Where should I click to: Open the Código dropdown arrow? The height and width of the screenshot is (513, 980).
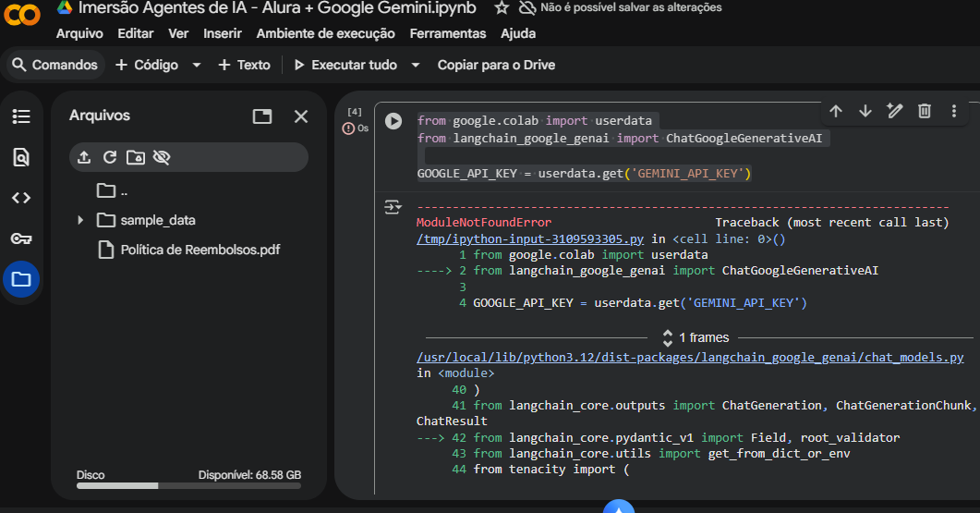click(x=196, y=65)
